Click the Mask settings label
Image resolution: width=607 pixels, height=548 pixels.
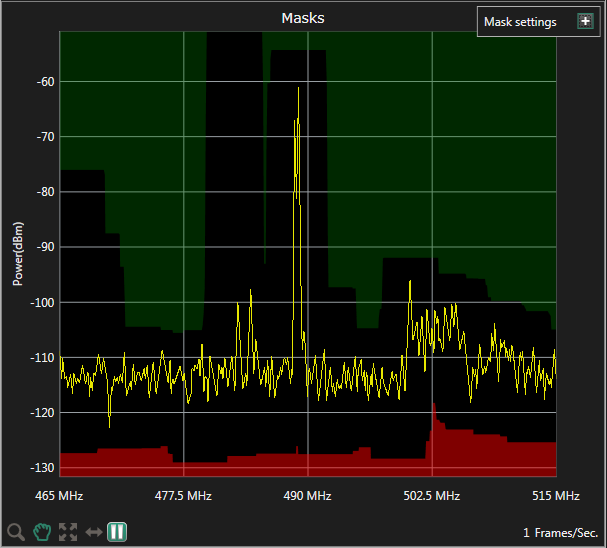520,22
